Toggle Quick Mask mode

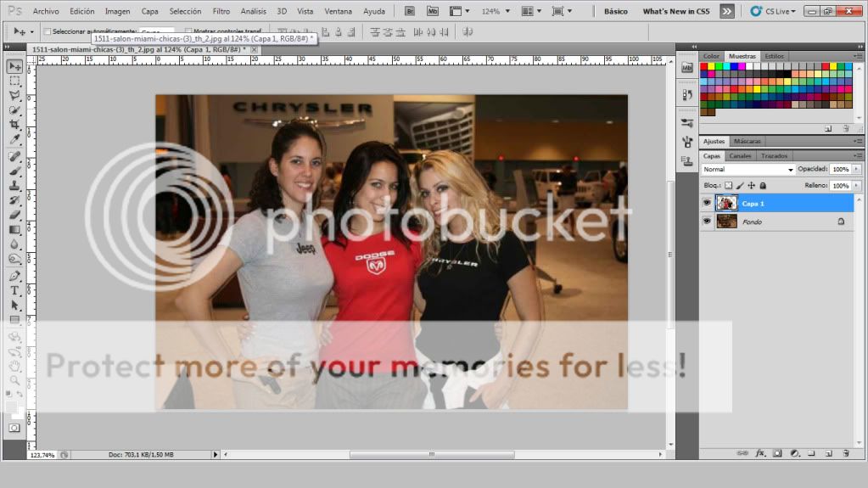tap(15, 429)
